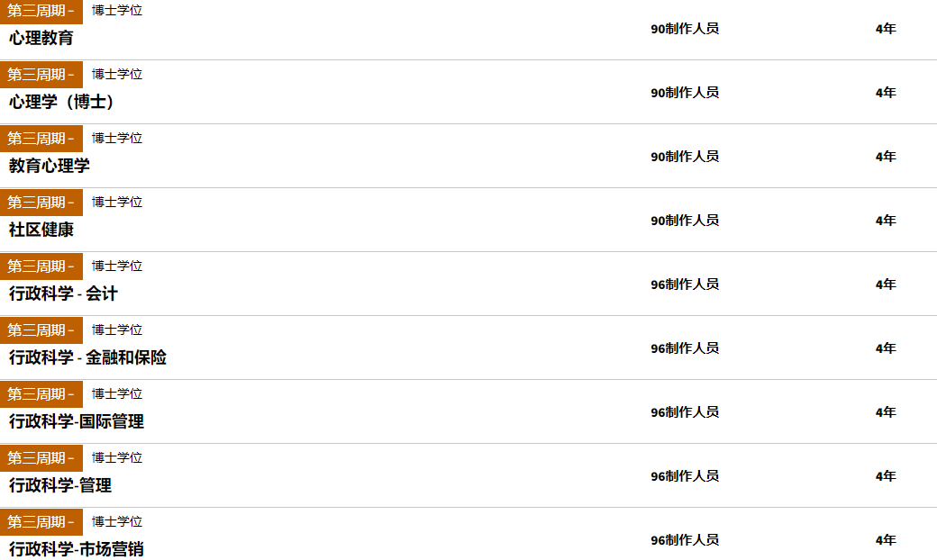Select the 教育心理学 program title
Screen dimensions: 937x560
click(50, 166)
